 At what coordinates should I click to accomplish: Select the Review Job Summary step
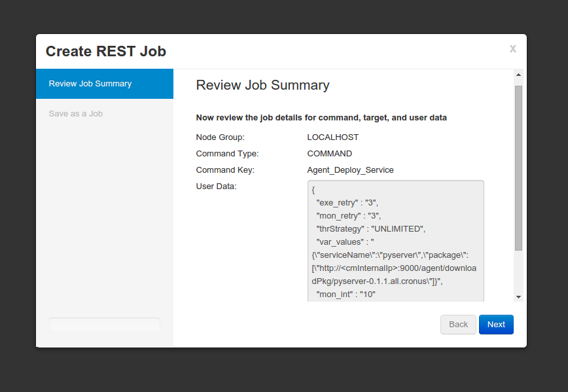click(105, 84)
